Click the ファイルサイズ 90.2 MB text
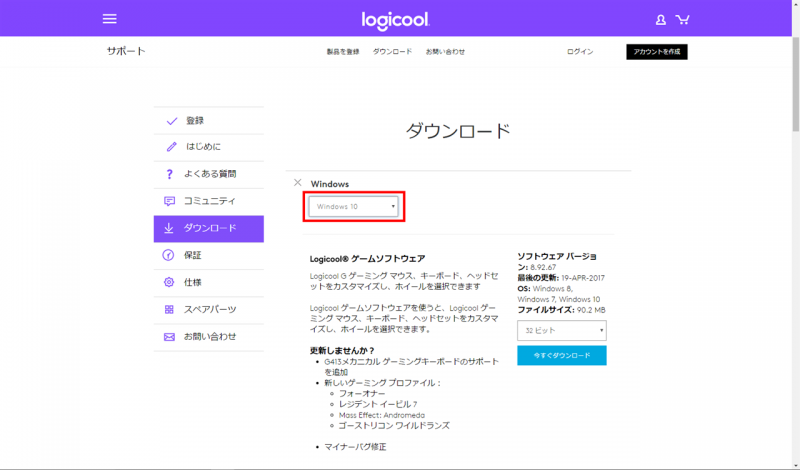The width and height of the screenshot is (800, 470). [561, 310]
